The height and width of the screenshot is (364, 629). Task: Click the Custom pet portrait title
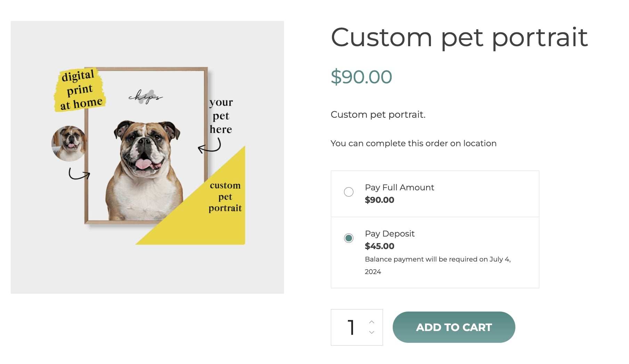pos(459,37)
